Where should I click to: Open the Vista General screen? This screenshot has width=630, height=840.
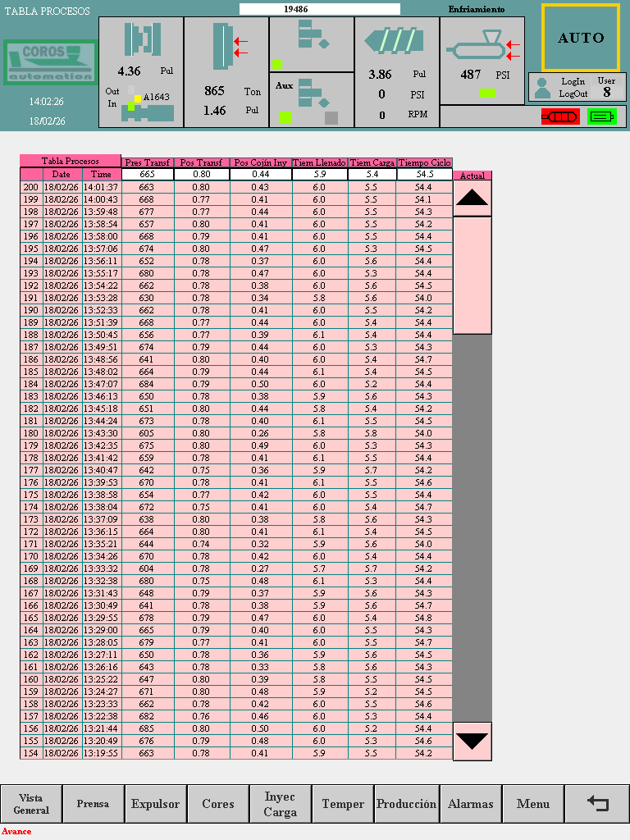coord(31,804)
